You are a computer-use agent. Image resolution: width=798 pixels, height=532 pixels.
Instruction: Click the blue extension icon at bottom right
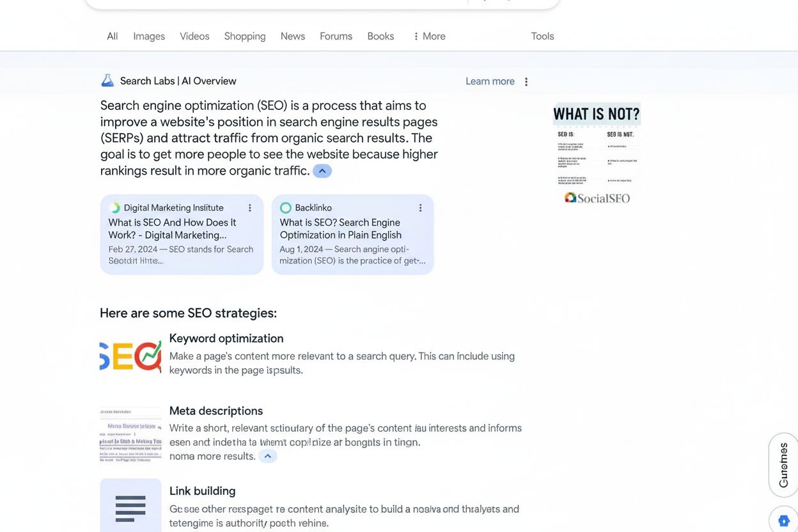783,520
